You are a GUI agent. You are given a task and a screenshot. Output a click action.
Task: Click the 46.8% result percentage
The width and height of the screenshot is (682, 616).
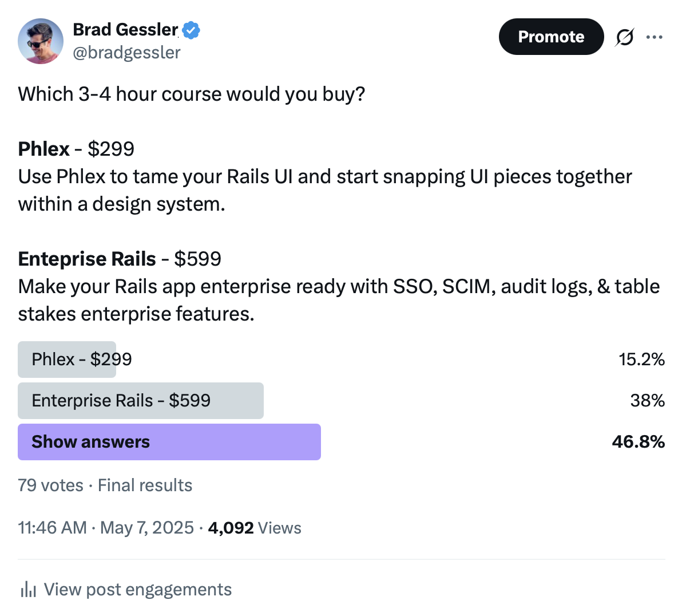click(x=639, y=441)
